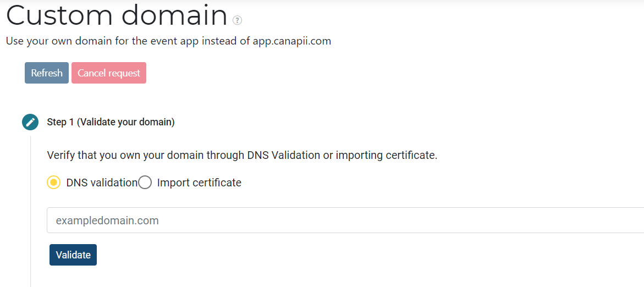Click the Custom domain page heading
This screenshot has height=287, width=644.
click(x=117, y=15)
